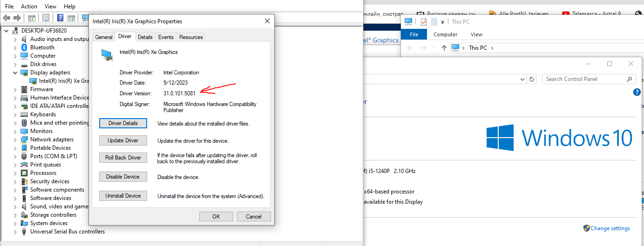Open the Quick Access Toolbar dropdown arrow

[443, 22]
